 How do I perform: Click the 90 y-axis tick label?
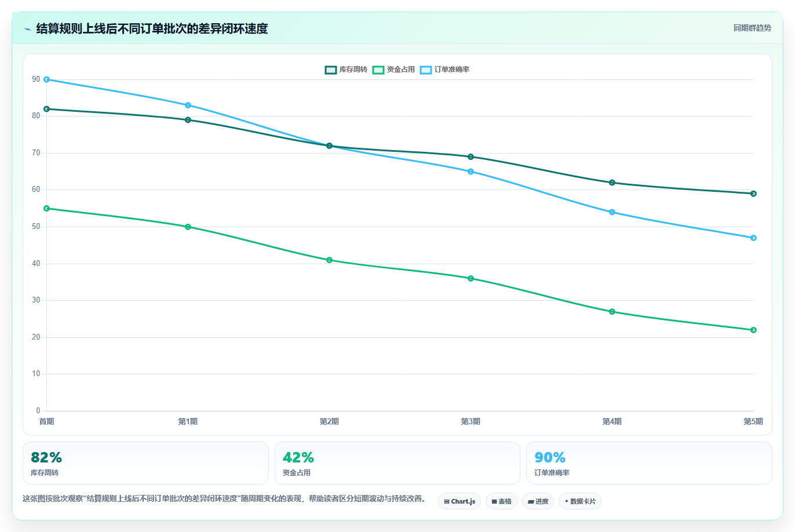coord(36,79)
